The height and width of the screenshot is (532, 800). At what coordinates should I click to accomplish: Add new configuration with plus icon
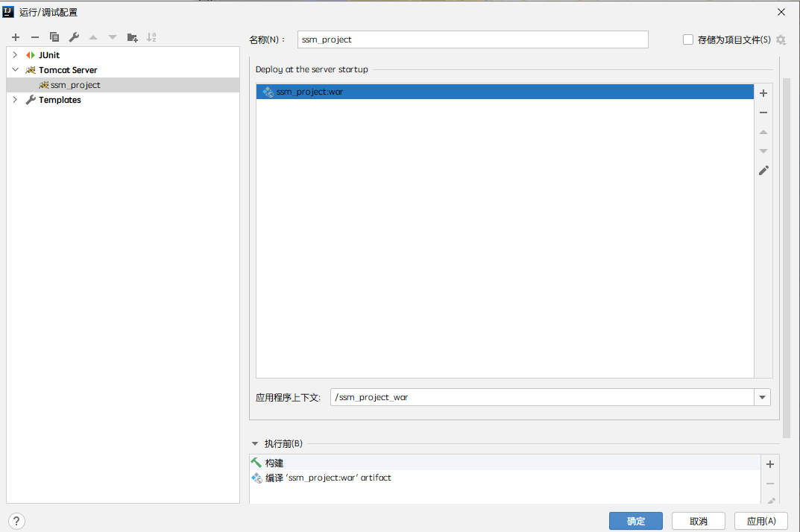coord(16,37)
